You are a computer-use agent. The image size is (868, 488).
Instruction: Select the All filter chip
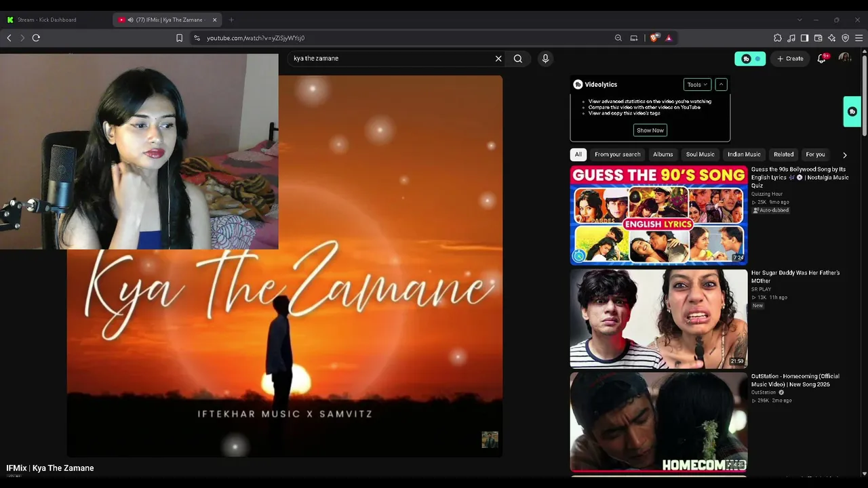(x=578, y=155)
